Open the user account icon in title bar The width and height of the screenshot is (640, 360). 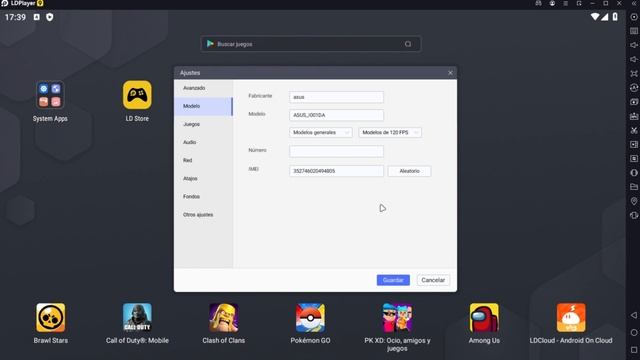click(552, 3)
